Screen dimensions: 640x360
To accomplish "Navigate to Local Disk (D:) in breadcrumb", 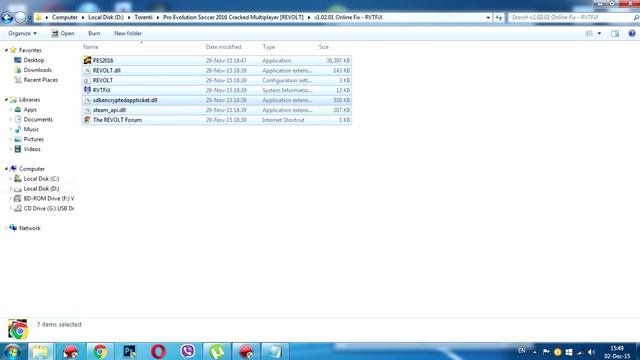I will pos(106,18).
